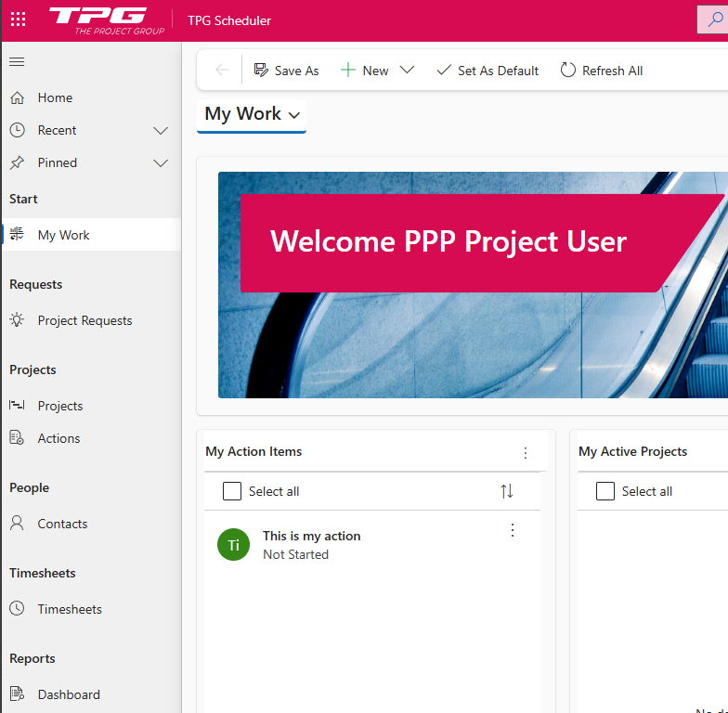Click the sort arrows in My Action Items
The width and height of the screenshot is (728, 713).
pos(506,491)
